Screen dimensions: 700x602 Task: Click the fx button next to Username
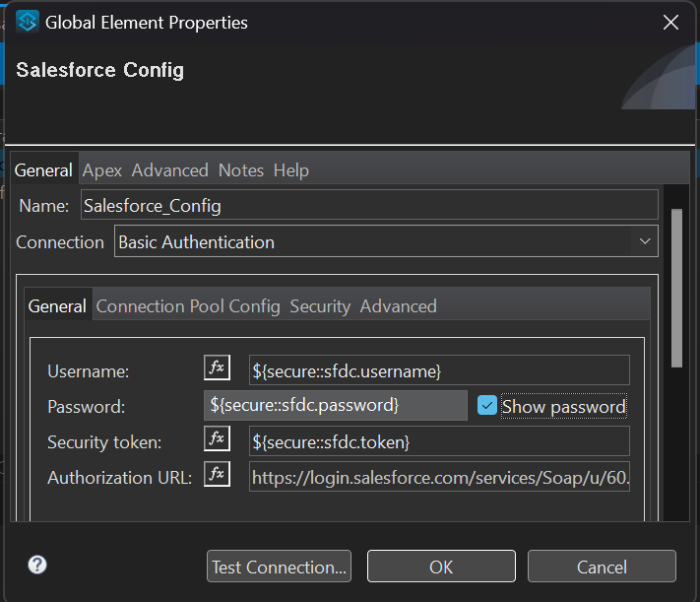point(217,368)
